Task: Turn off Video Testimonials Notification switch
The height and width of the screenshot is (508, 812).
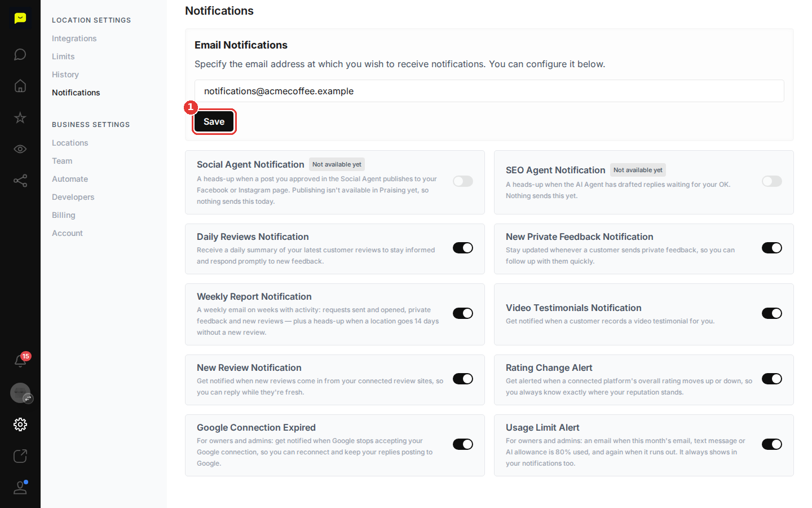Action: pos(772,313)
